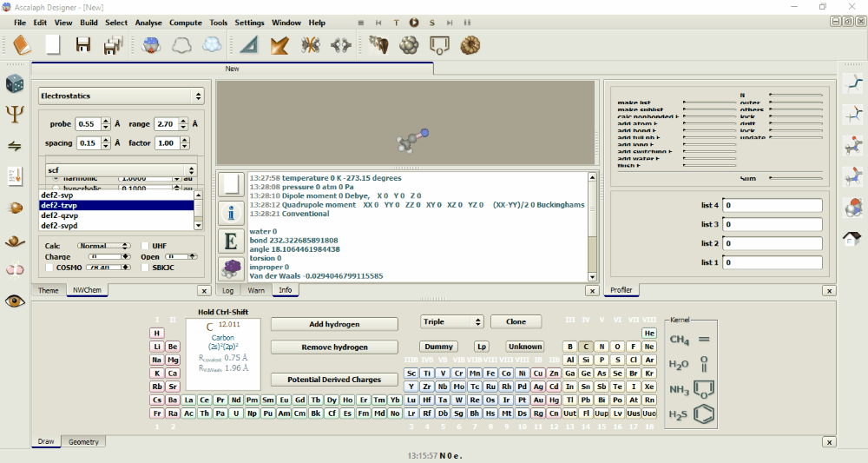Adjust the Open slider

[181, 256]
